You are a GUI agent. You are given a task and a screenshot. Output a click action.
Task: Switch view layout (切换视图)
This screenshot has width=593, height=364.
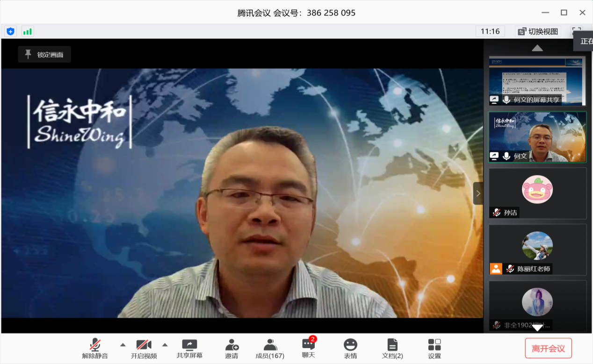(x=538, y=31)
